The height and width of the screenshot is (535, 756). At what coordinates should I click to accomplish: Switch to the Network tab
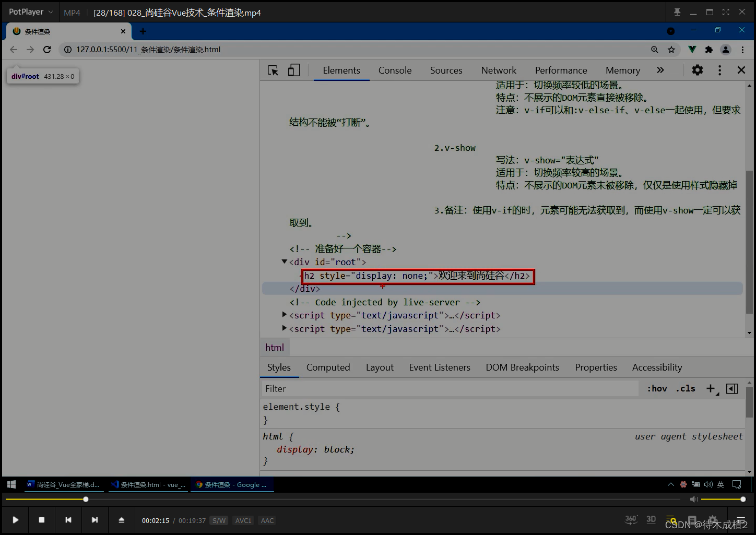coord(499,70)
